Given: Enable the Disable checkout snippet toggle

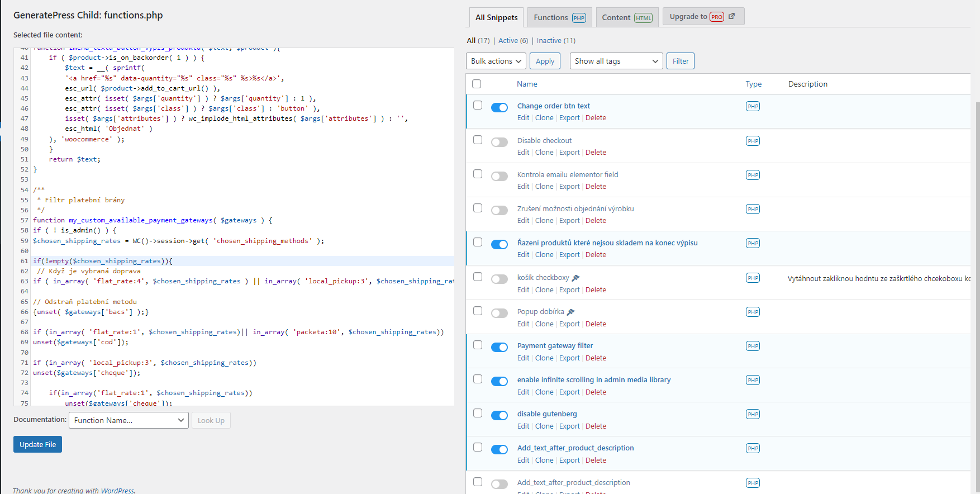Looking at the screenshot, I should [x=499, y=142].
